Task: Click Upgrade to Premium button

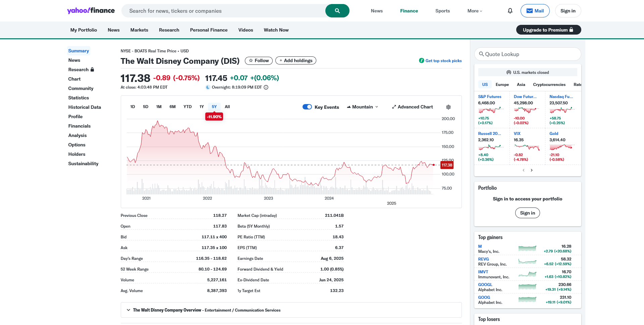Action: 548,30
